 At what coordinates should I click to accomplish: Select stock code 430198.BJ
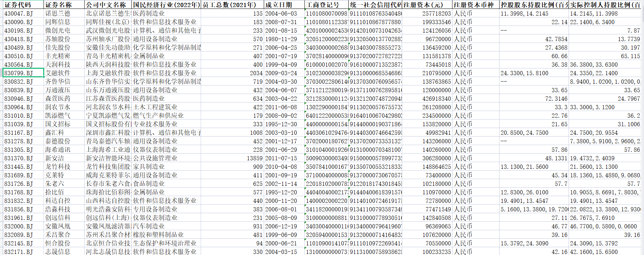(23, 31)
